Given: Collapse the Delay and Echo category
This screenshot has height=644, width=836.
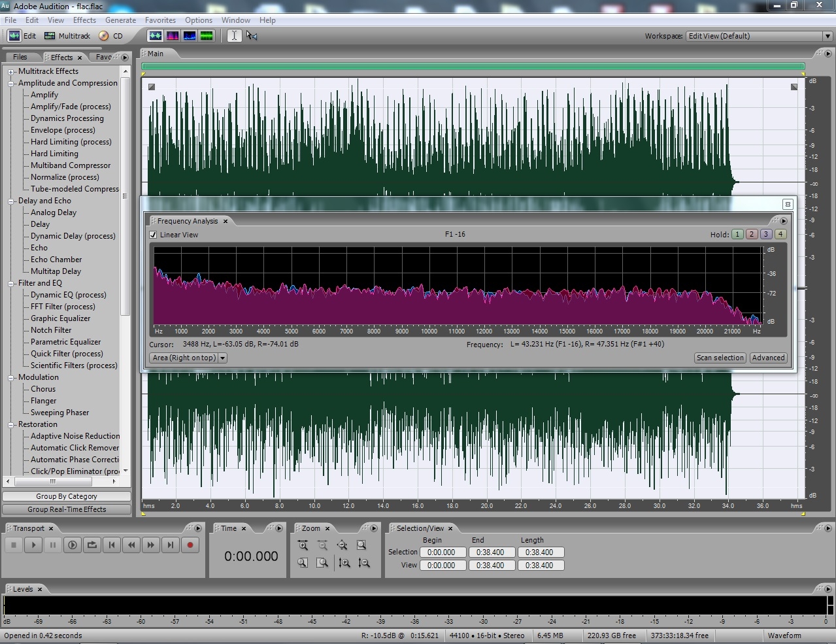Looking at the screenshot, I should tap(11, 201).
